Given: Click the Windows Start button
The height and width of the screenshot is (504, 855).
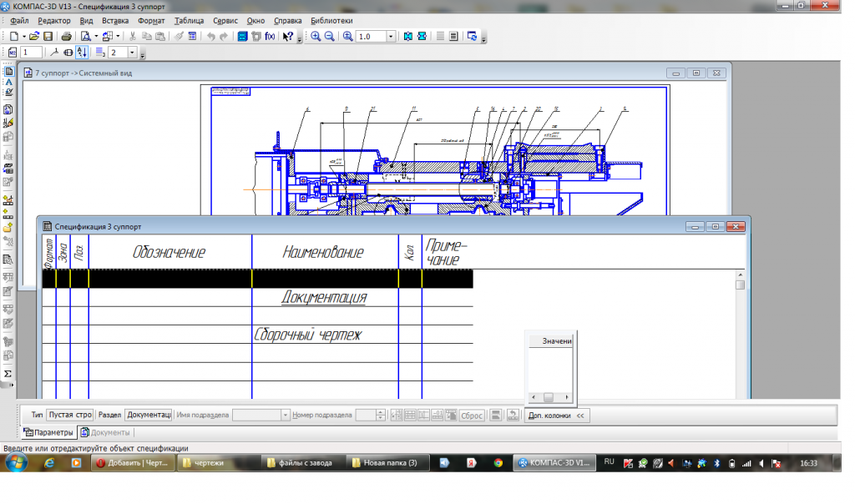Looking at the screenshot, I should 16,462.
